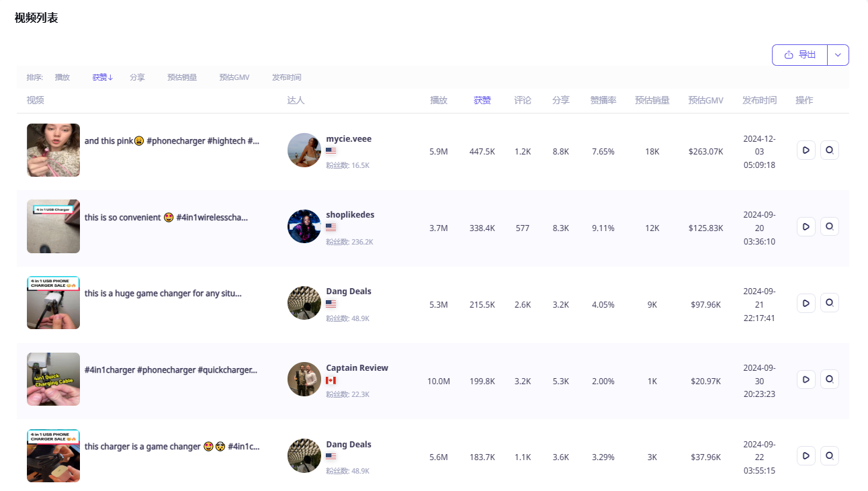
Task: Sort the video list by 分享
Action: click(137, 77)
